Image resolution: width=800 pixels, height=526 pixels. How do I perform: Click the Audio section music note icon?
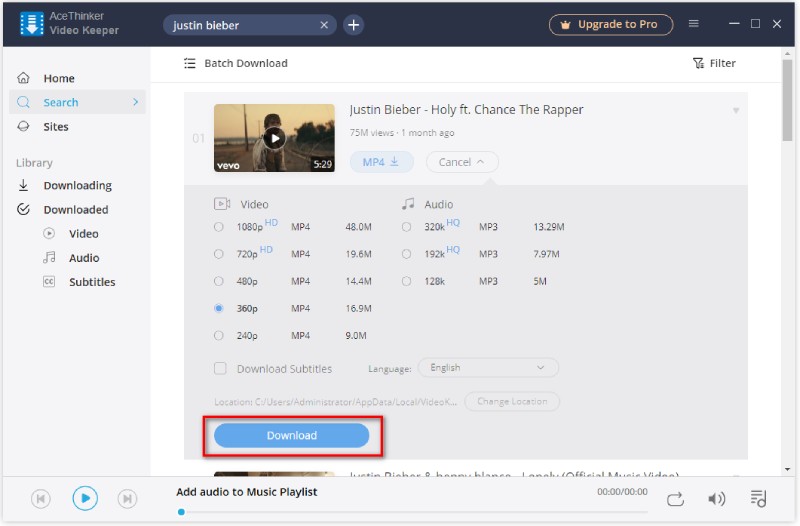click(408, 204)
